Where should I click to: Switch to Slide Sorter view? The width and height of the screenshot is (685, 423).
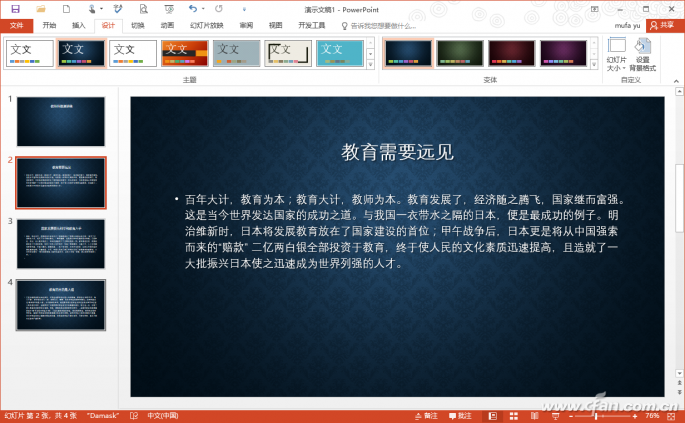[512, 415]
